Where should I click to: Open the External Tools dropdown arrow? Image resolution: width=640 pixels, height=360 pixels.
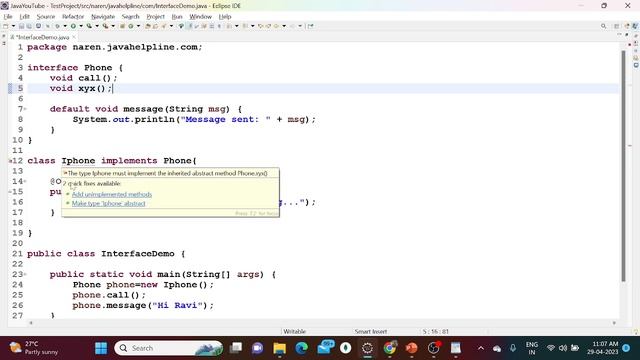(x=113, y=26)
